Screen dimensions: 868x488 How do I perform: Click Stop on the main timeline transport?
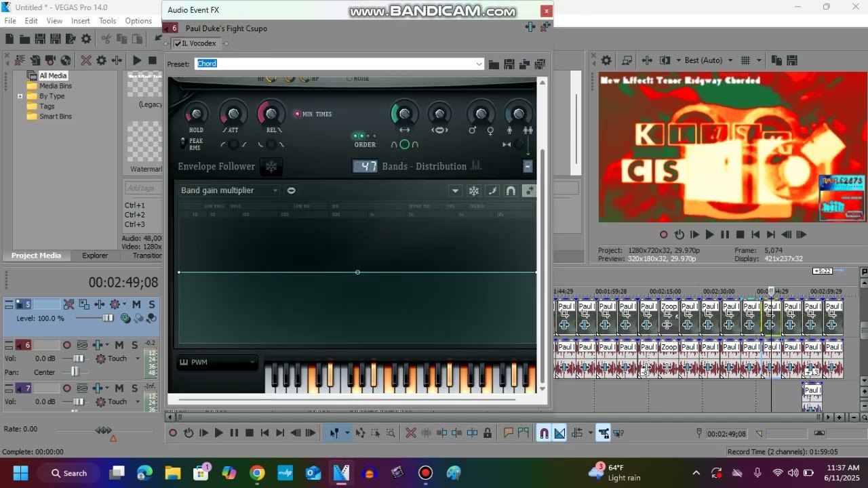point(249,433)
